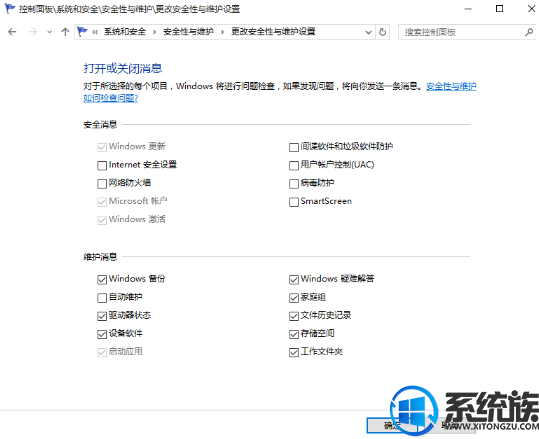The width and height of the screenshot is (539, 439).
Task: Expand the « breadcrumb overflow chevron
Action: [x=95, y=32]
